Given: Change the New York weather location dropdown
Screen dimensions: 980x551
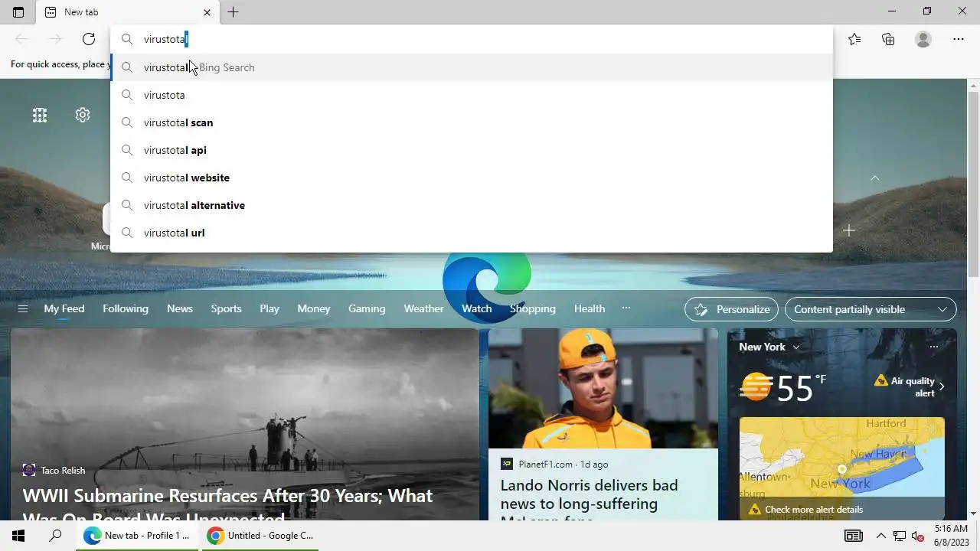Looking at the screenshot, I should (769, 347).
